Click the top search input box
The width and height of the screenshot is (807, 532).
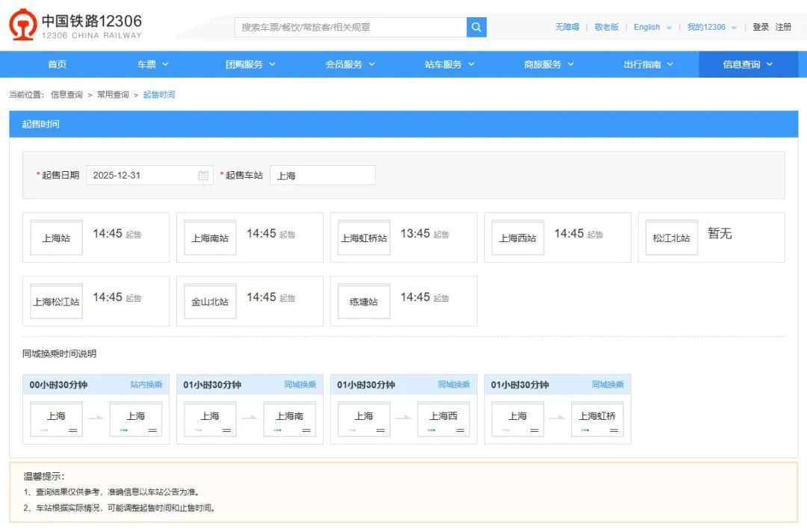coord(351,26)
